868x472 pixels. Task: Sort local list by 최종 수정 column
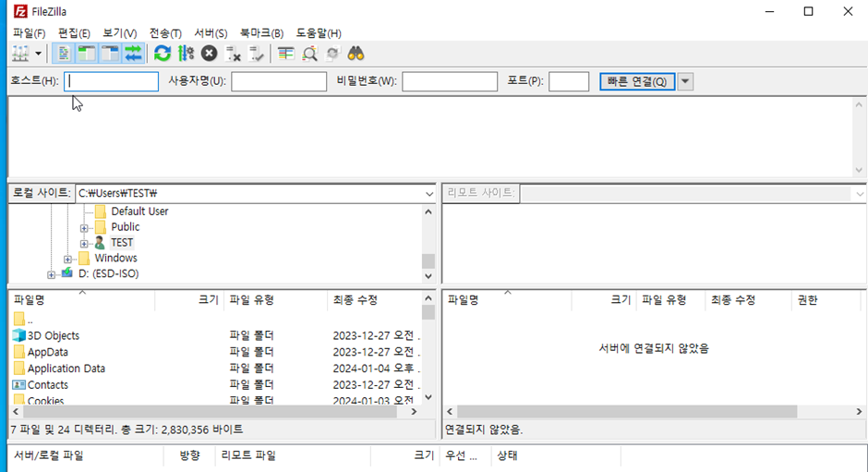coord(375,299)
